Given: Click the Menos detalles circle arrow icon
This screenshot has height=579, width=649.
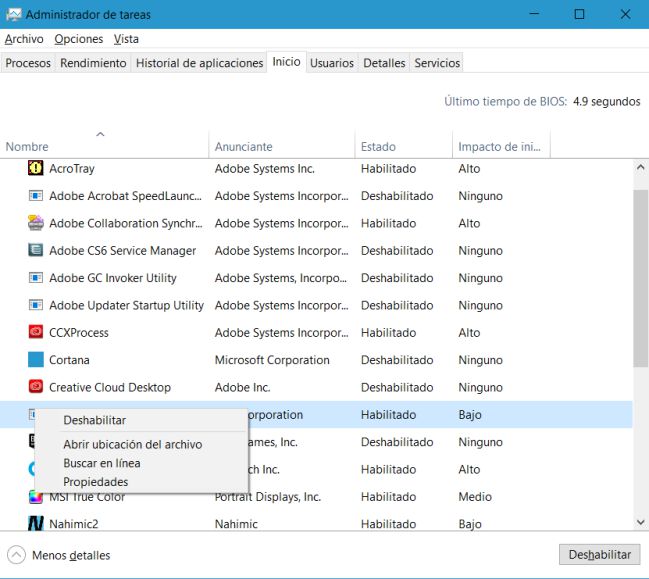Looking at the screenshot, I should pyautogui.click(x=16, y=555).
